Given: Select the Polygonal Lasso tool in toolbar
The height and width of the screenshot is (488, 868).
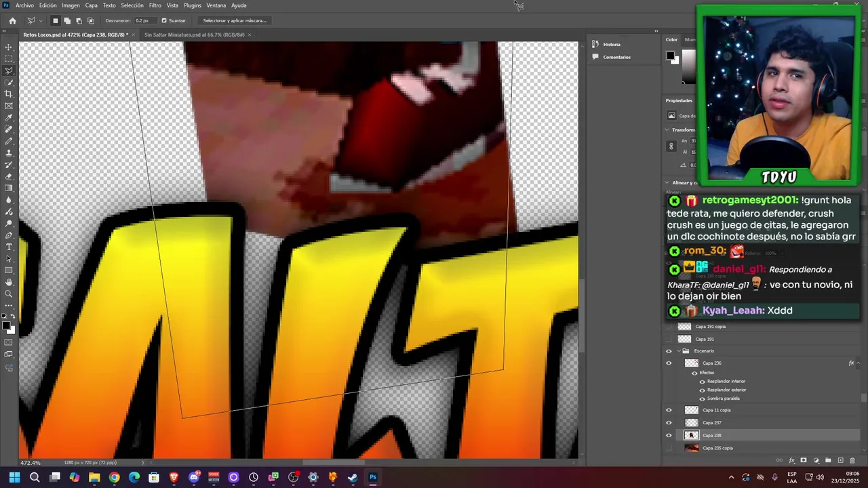Looking at the screenshot, I should [9, 70].
